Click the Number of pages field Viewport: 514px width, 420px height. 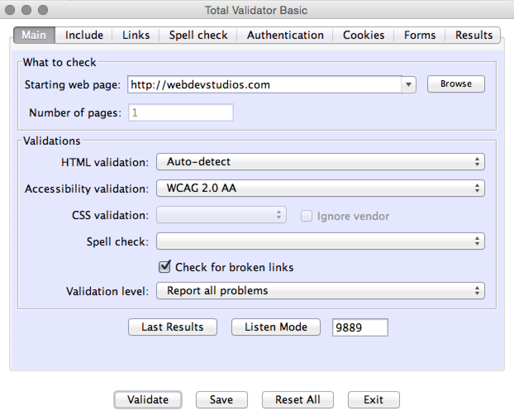click(x=181, y=112)
